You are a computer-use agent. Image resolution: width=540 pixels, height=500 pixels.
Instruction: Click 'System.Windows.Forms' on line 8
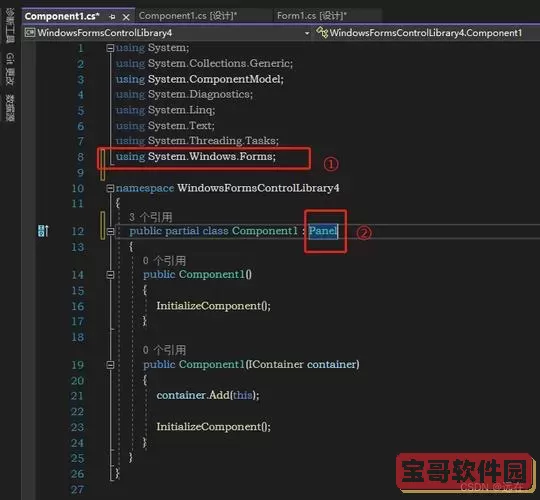pos(210,157)
